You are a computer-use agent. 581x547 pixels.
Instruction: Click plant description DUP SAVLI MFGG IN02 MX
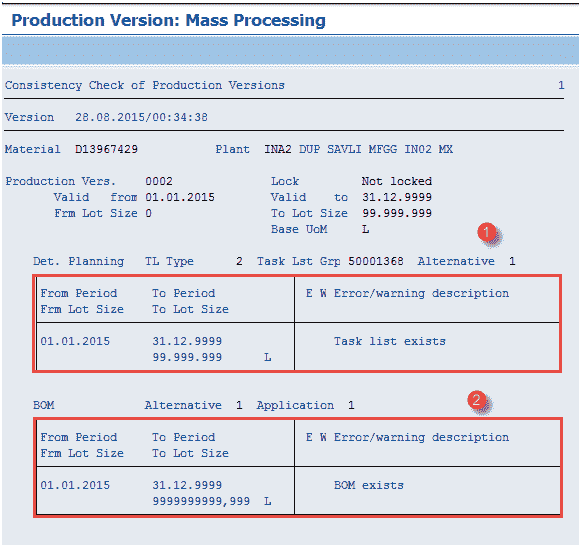pyautogui.click(x=376, y=149)
